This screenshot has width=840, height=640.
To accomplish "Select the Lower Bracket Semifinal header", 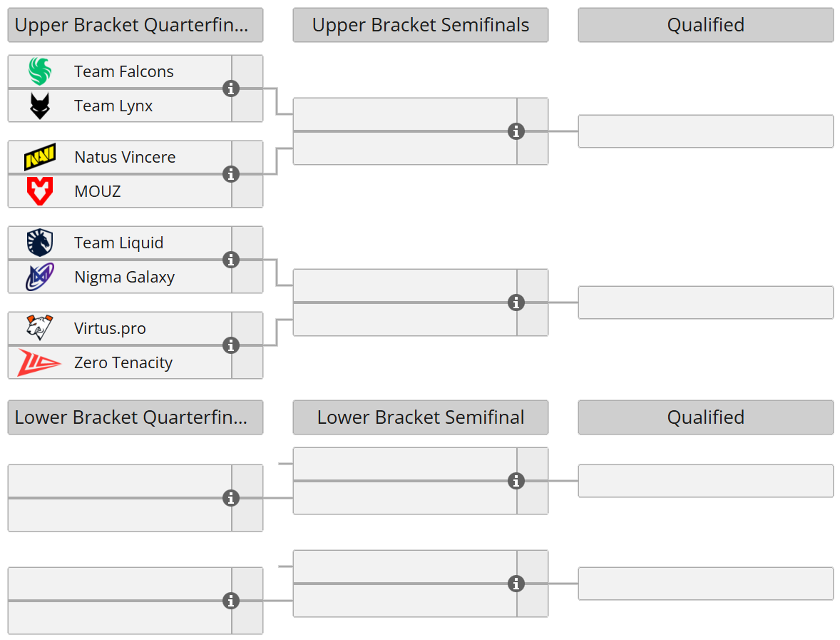I will 420,417.
